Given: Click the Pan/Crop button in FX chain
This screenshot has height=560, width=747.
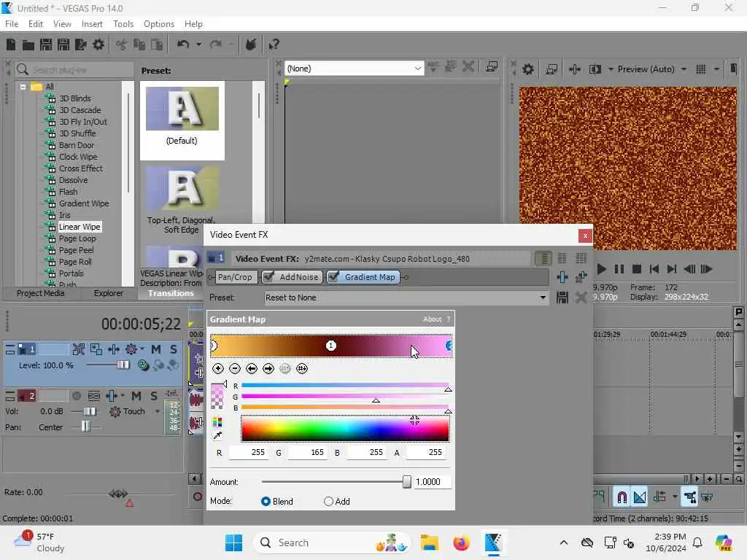Looking at the screenshot, I should pyautogui.click(x=234, y=277).
